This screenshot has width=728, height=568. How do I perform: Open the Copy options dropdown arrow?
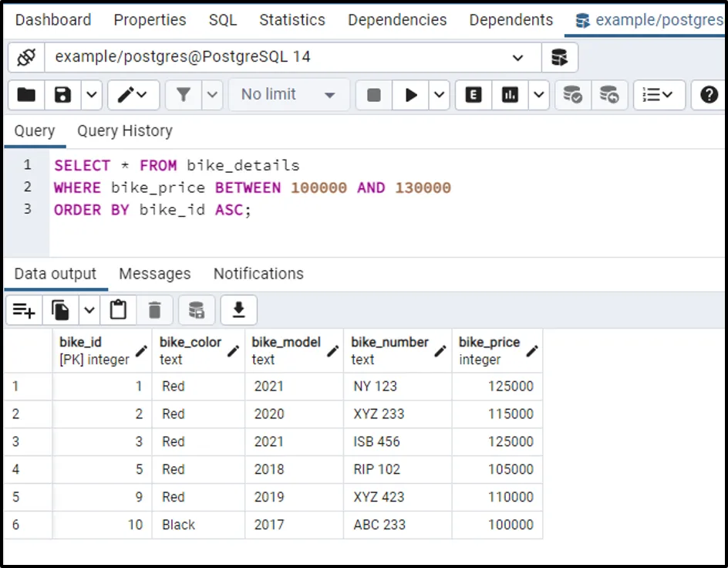89,310
